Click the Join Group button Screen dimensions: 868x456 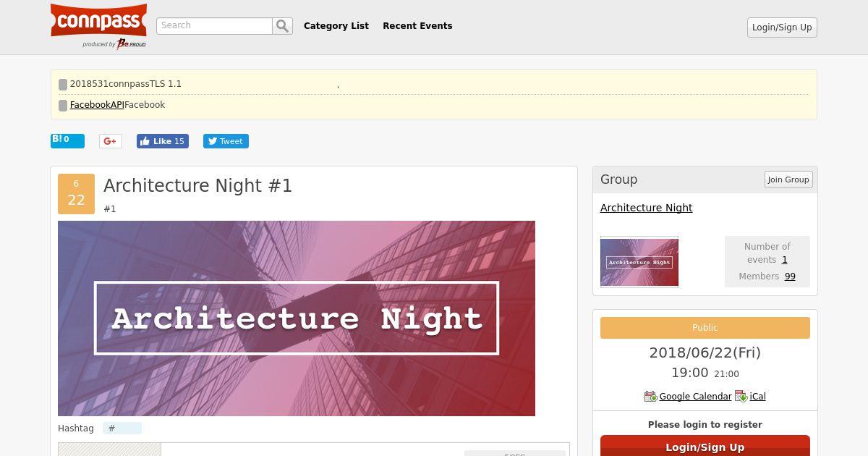tap(788, 180)
